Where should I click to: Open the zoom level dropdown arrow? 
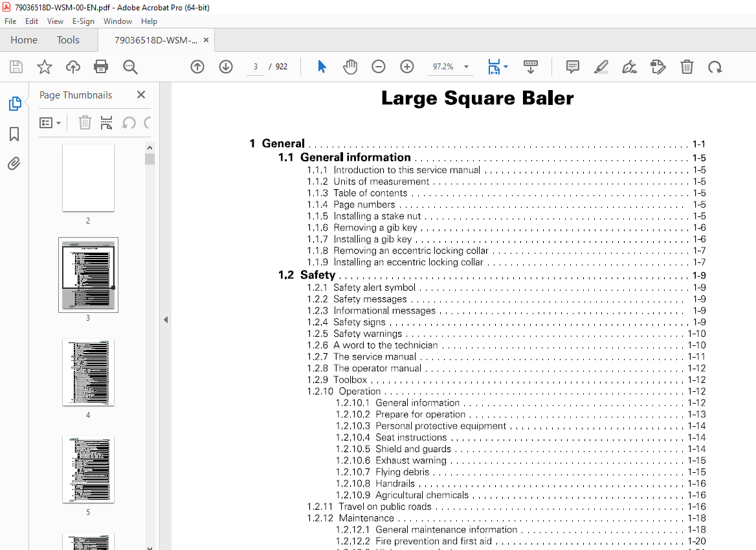(x=466, y=67)
